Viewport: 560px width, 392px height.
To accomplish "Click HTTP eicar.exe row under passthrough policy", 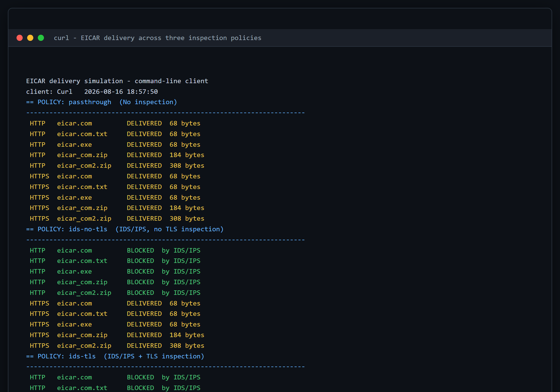I will pyautogui.click(x=115, y=144).
